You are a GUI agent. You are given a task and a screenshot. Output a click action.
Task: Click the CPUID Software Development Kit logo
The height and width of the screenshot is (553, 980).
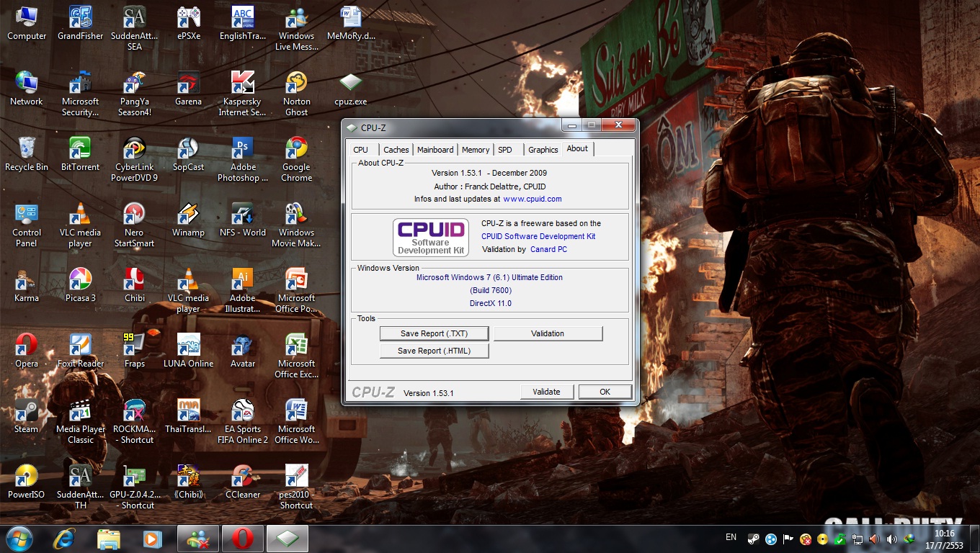tap(431, 237)
